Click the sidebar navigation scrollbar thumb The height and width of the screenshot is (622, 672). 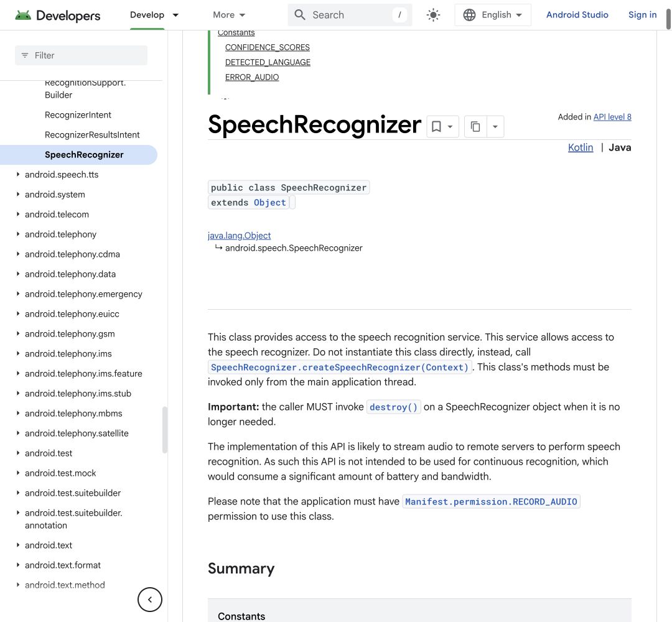coord(164,430)
